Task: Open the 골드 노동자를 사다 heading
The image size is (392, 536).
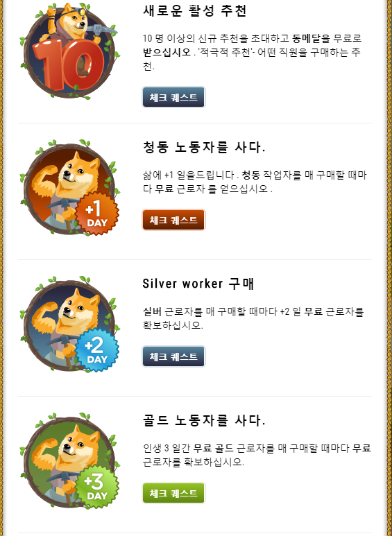Action: coord(204,420)
